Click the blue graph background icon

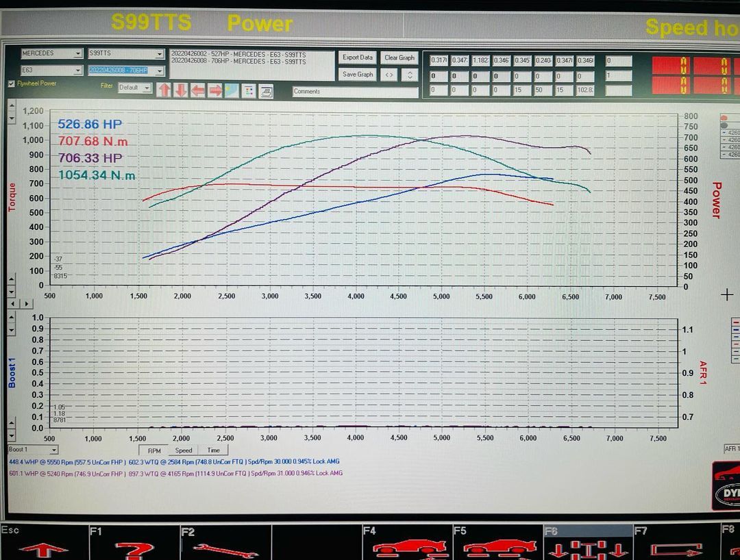(x=232, y=90)
